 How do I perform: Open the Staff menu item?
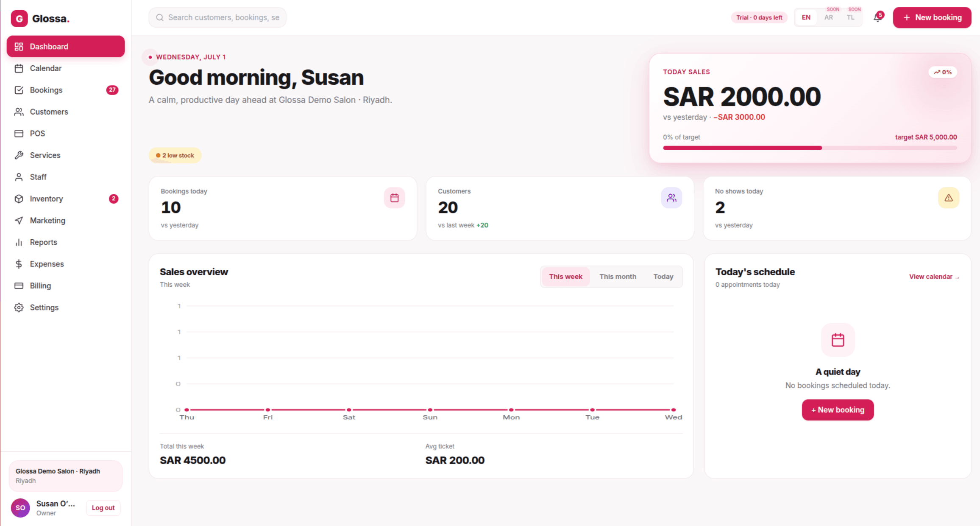(x=66, y=177)
